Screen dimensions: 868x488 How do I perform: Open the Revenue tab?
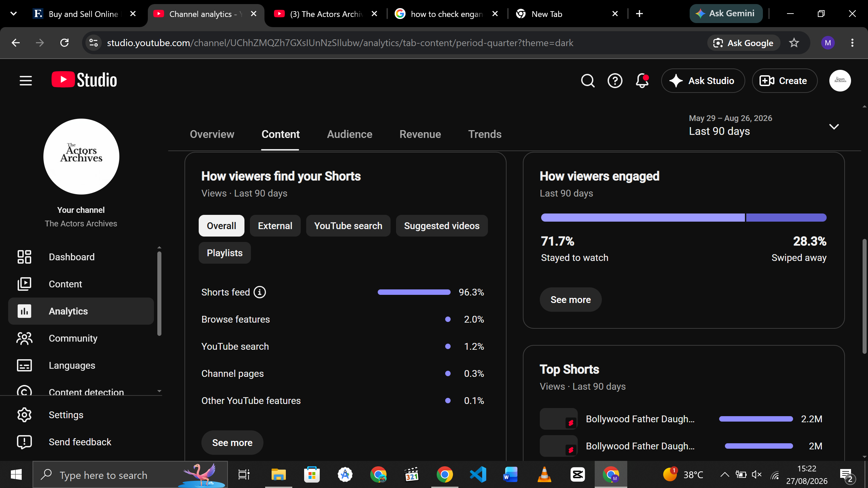[x=420, y=134]
